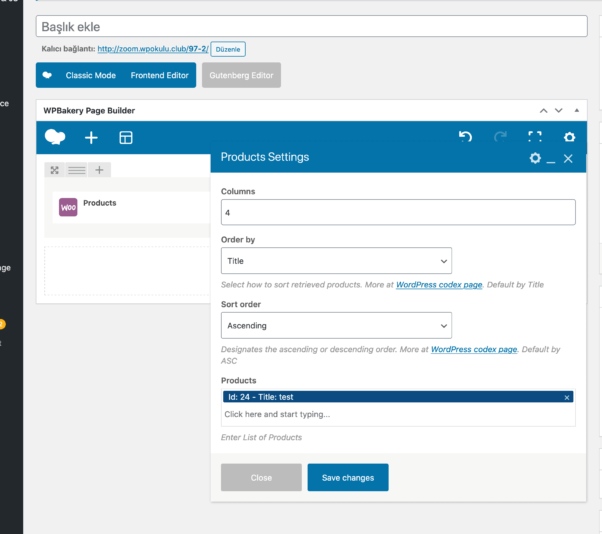This screenshot has width=602, height=534.
Task: Select the Woo Products element icon
Action: (68, 207)
